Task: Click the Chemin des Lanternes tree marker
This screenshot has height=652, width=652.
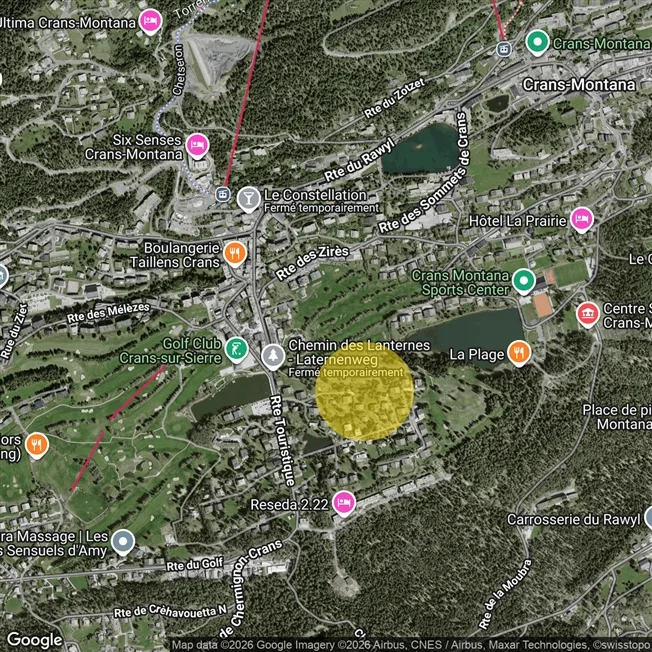Action: click(x=273, y=356)
